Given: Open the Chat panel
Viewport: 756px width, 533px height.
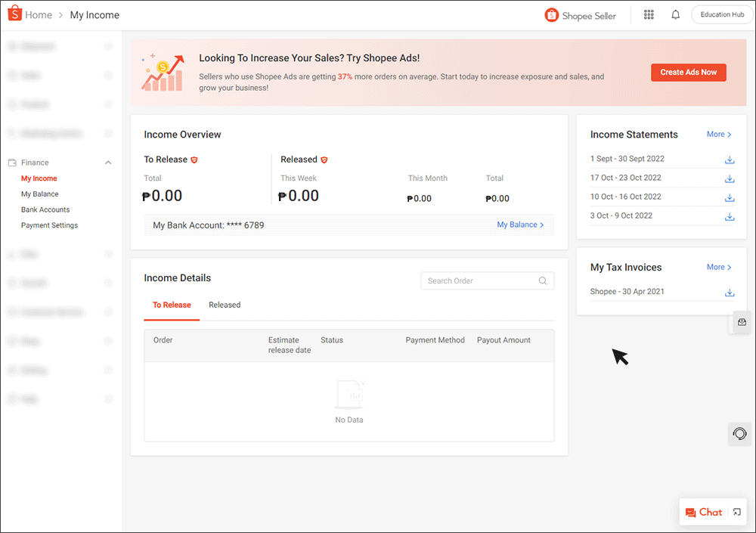Looking at the screenshot, I should tap(704, 512).
